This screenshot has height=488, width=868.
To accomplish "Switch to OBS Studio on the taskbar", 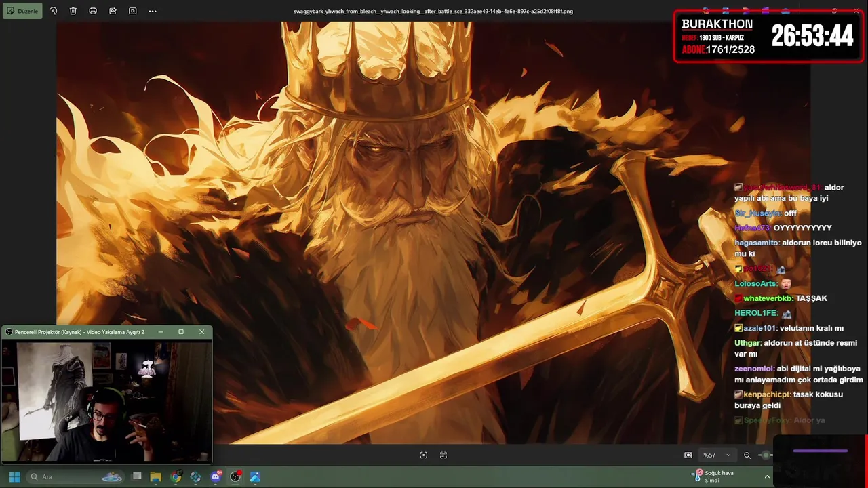I will coord(235,476).
